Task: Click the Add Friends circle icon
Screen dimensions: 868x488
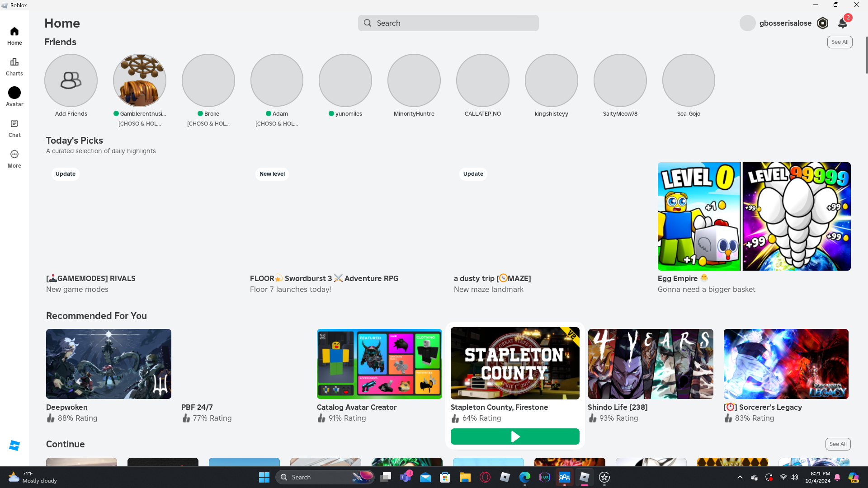Action: tap(71, 80)
